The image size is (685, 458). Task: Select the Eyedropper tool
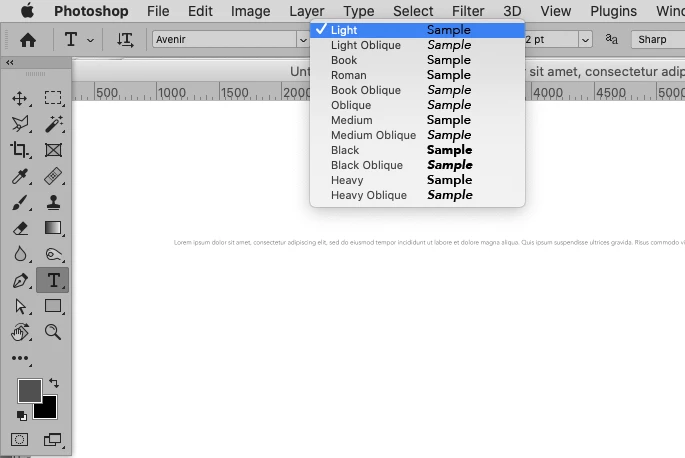tap(20, 176)
